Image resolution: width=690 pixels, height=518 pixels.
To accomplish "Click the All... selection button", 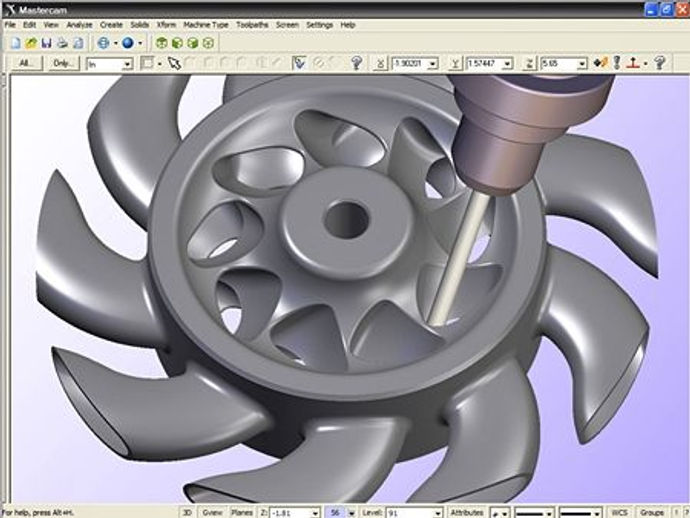I will 26,63.
